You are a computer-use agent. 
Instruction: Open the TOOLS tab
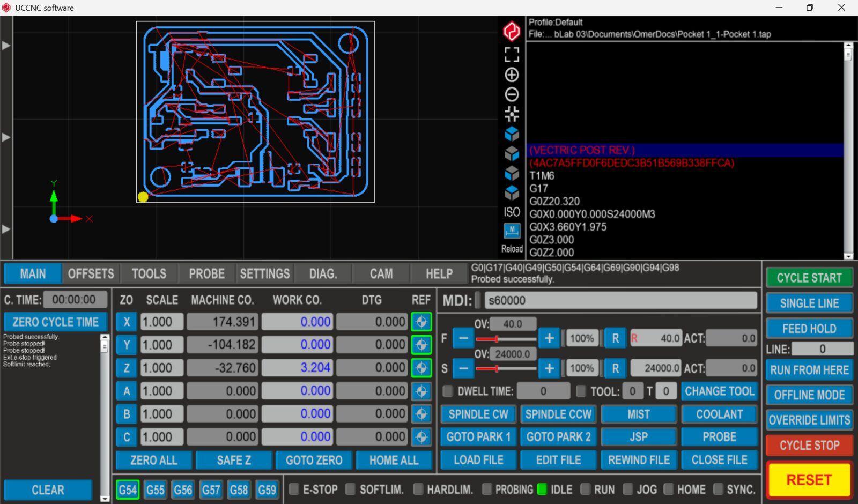[149, 273]
